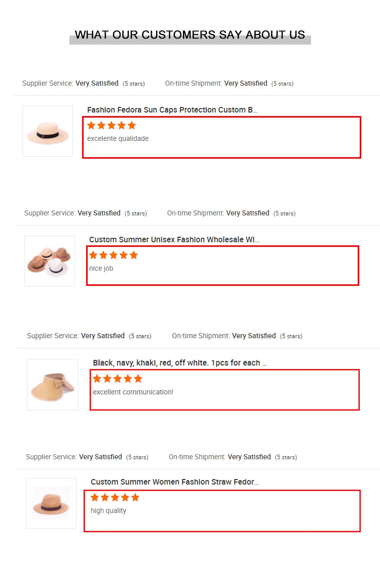Open 'Black, navy, khaki, red, off white' product
The width and height of the screenshot is (380, 588).
(x=180, y=363)
